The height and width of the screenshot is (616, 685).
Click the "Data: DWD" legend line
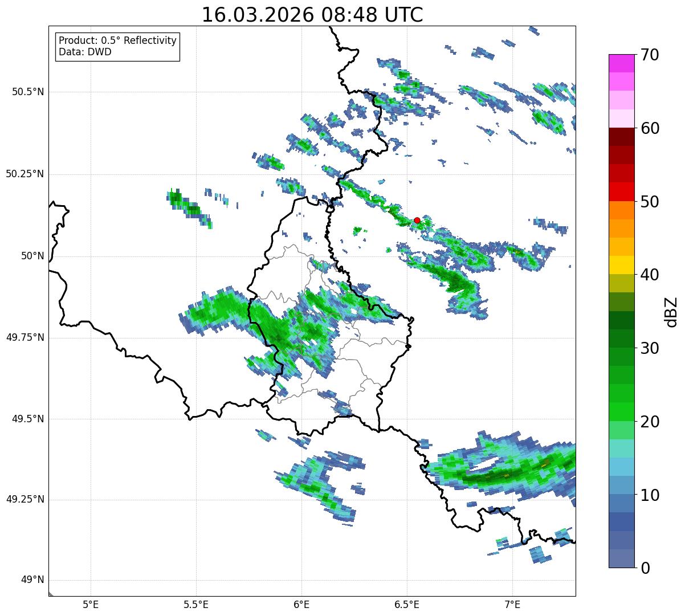click(x=85, y=52)
